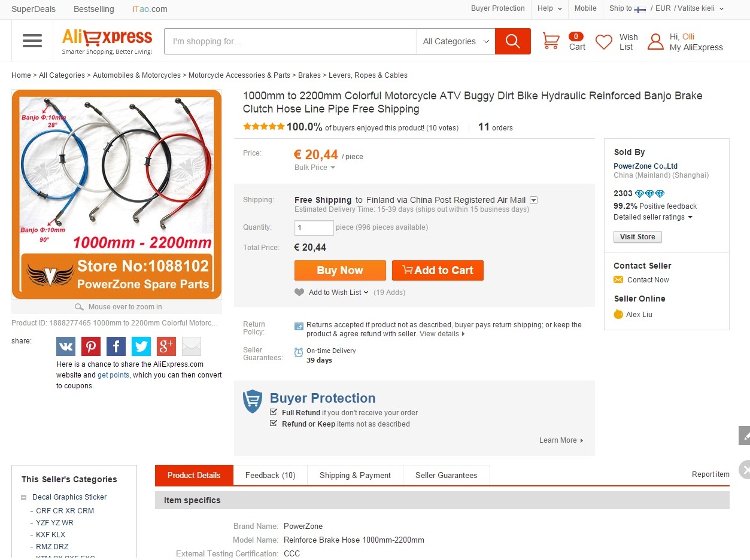Image resolution: width=750 pixels, height=560 pixels.
Task: Share on Twitter bird icon
Action: [141, 346]
